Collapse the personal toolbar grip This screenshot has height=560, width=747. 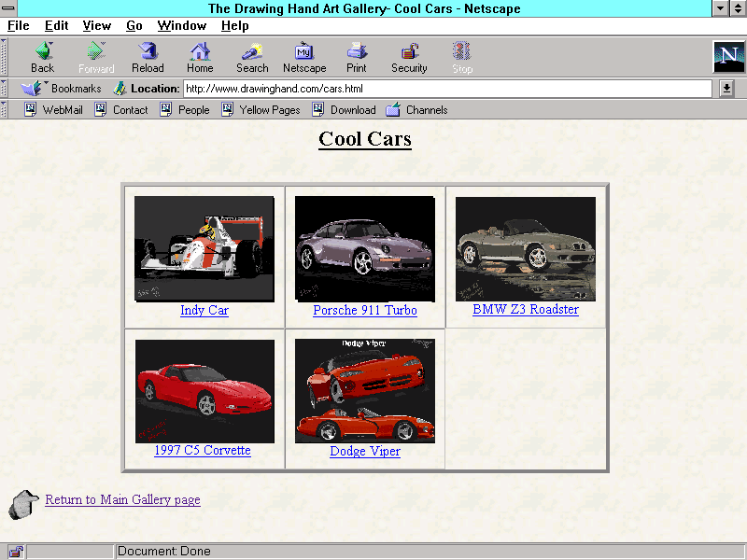click(4, 110)
